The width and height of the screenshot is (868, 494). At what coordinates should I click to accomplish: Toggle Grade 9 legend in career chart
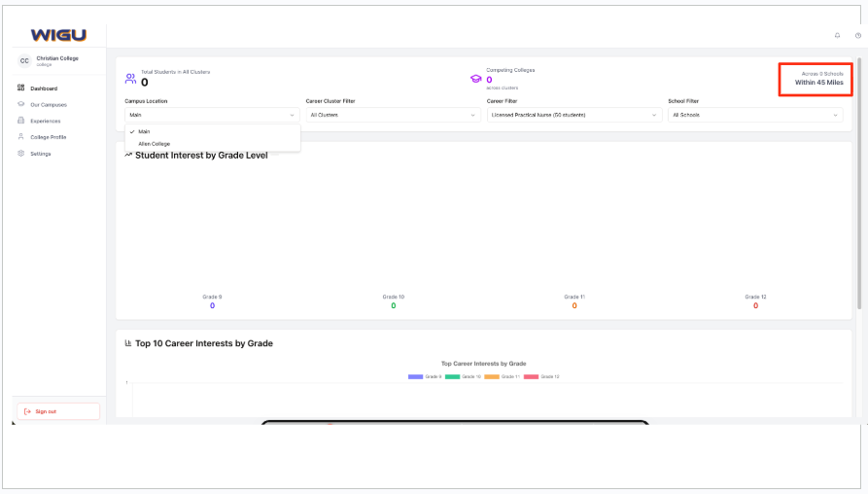tap(425, 376)
